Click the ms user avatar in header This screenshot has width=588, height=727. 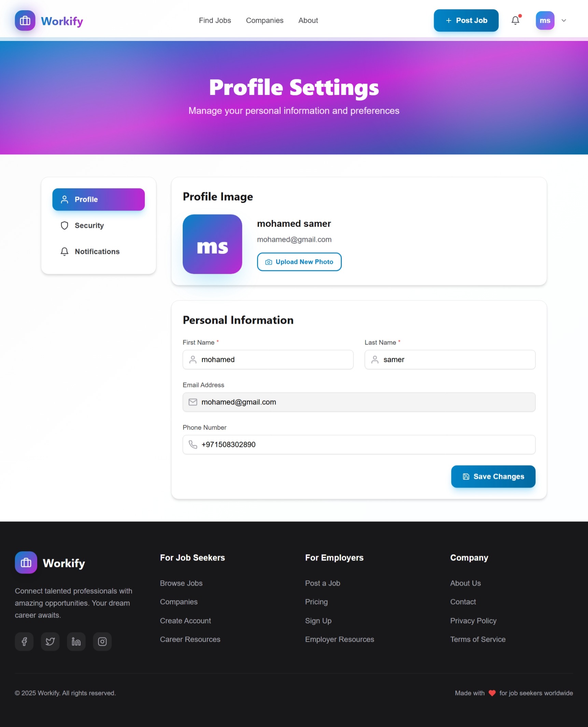pos(545,20)
